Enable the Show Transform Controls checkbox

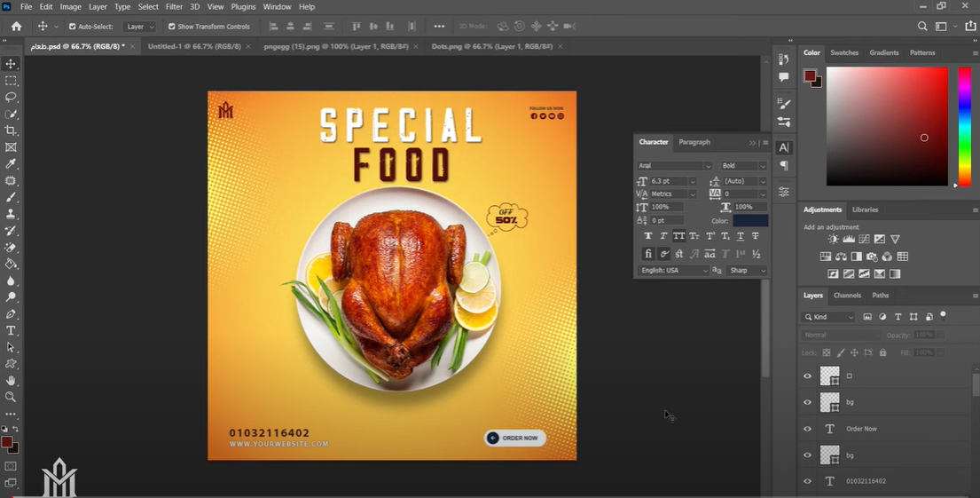coord(172,27)
